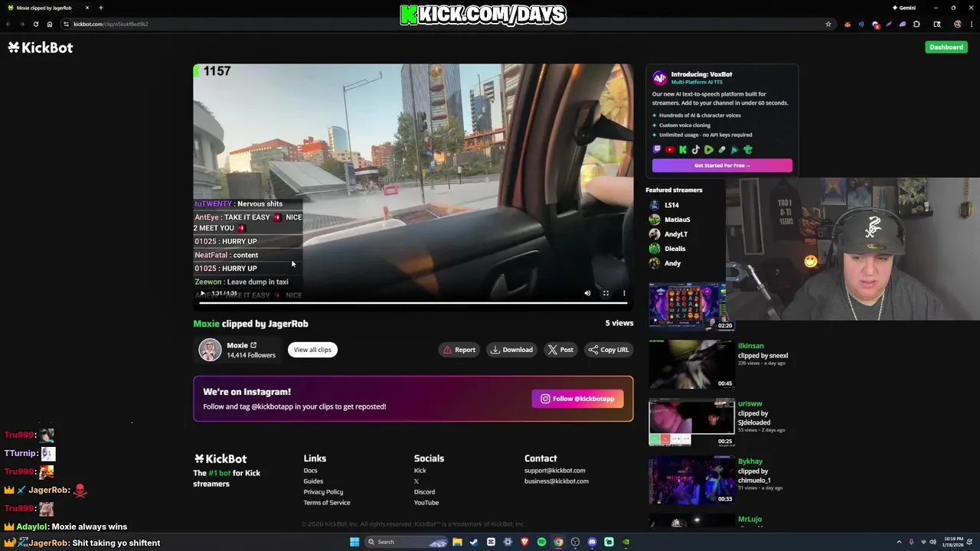The width and height of the screenshot is (980, 551).
Task: Select the Moxie clipped by JagerRob tab
Action: (47, 8)
